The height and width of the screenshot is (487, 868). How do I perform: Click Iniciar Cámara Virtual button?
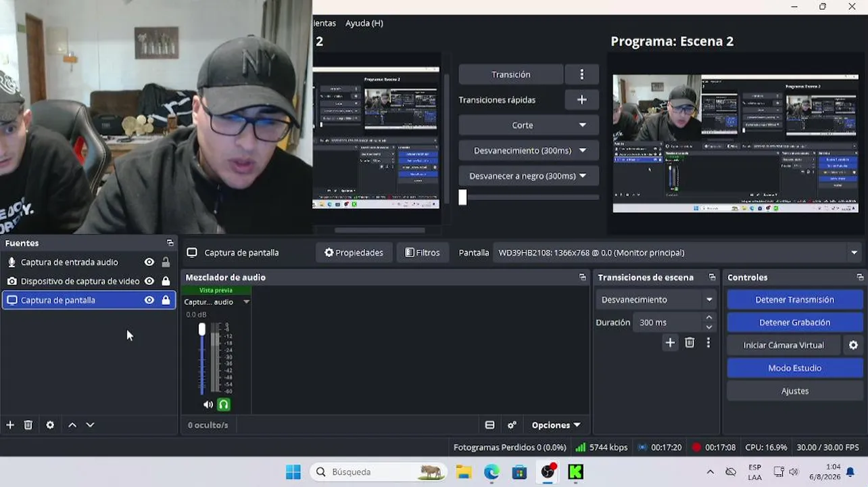click(783, 345)
